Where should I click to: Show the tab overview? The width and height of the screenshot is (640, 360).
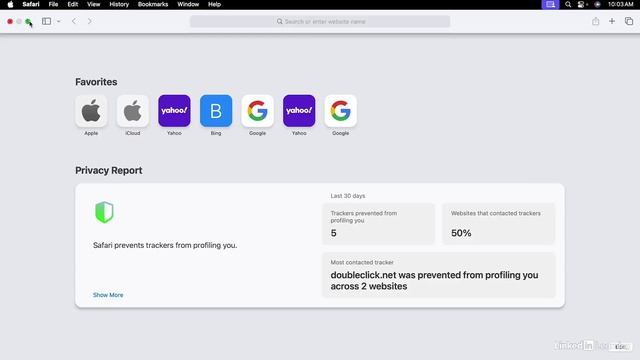click(629, 21)
